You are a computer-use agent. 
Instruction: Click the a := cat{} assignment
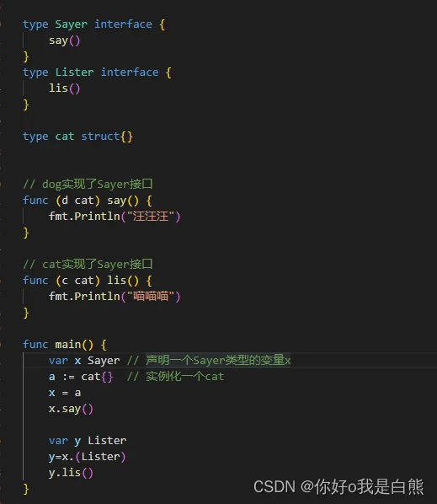click(81, 377)
